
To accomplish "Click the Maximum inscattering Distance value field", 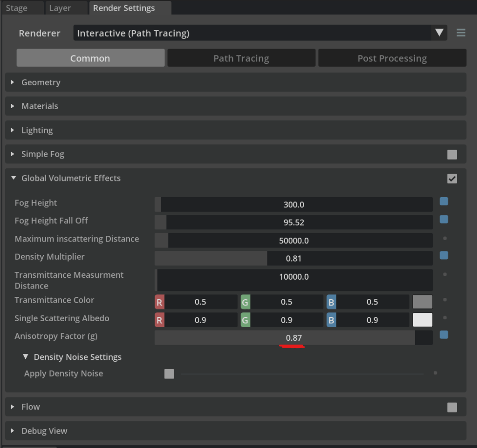I will 293,241.
